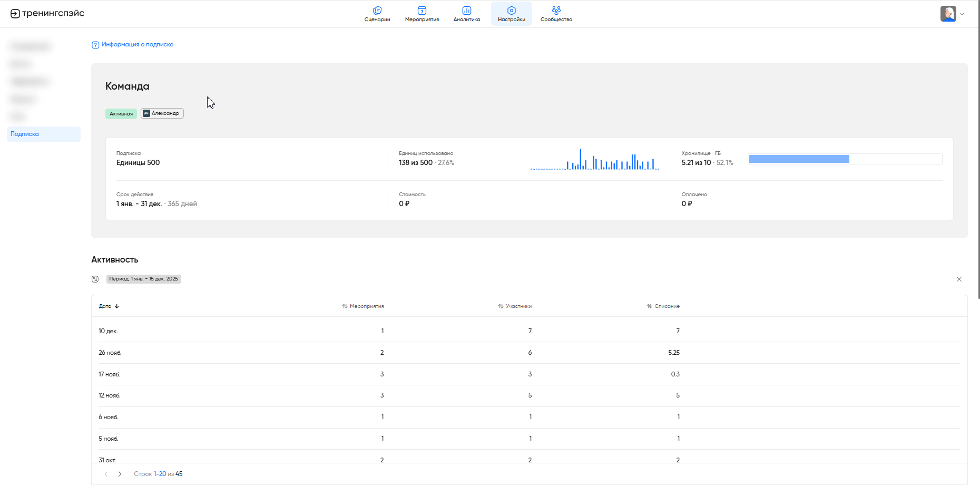Go to Аналитика chart icon
The height and width of the screenshot is (485, 980).
(466, 11)
